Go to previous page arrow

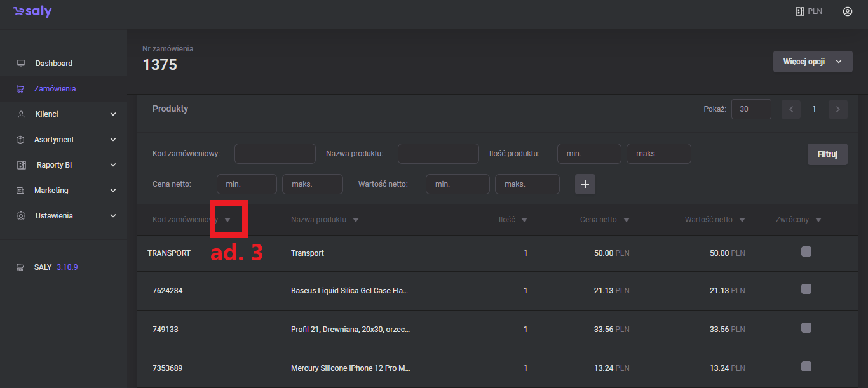pyautogui.click(x=791, y=109)
